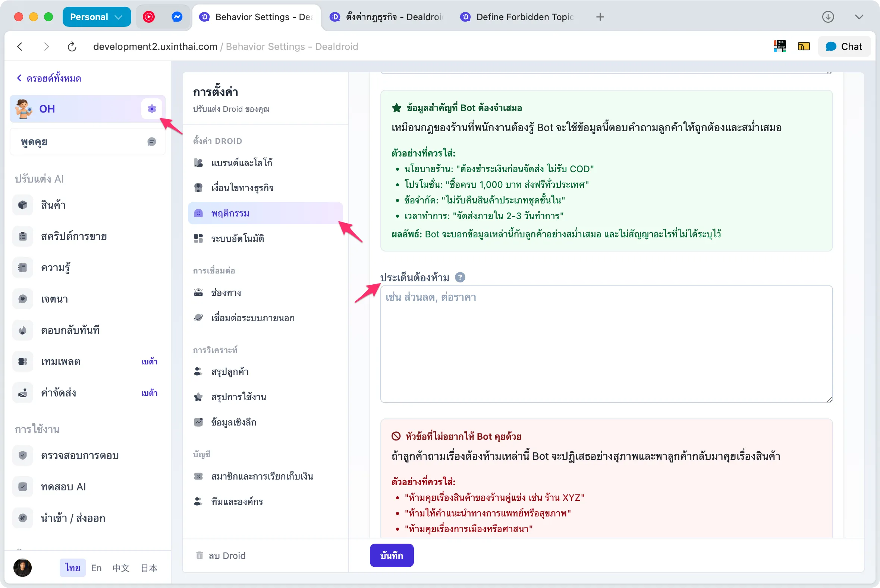Open the Messenger pinned tab icon

click(x=177, y=17)
